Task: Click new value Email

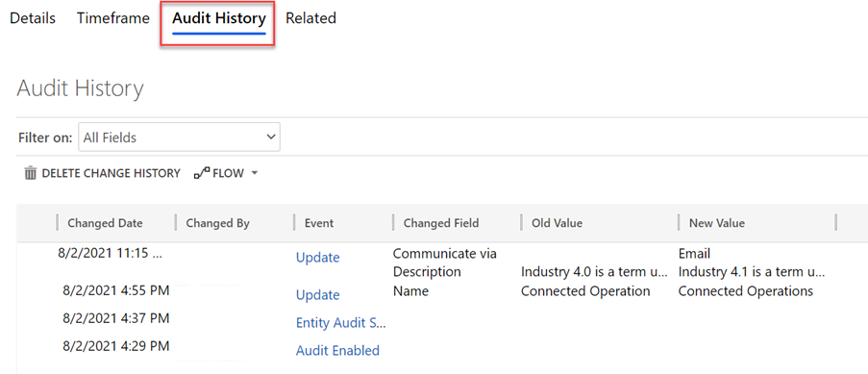Action: (694, 254)
